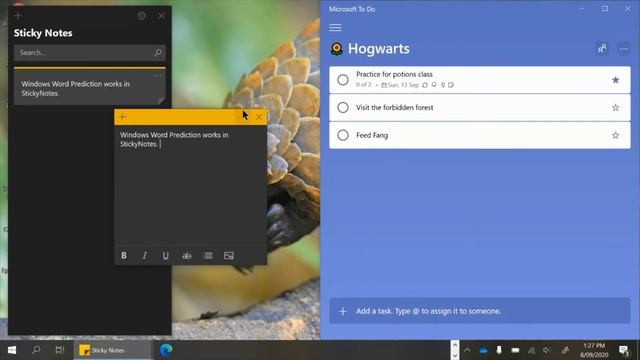Open Feed Fang task details
Viewport: 640px width, 360px height.
pyautogui.click(x=480, y=135)
